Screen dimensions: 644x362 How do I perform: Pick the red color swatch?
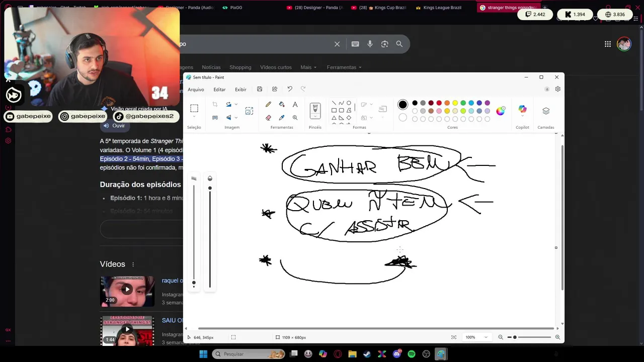pyautogui.click(x=439, y=103)
